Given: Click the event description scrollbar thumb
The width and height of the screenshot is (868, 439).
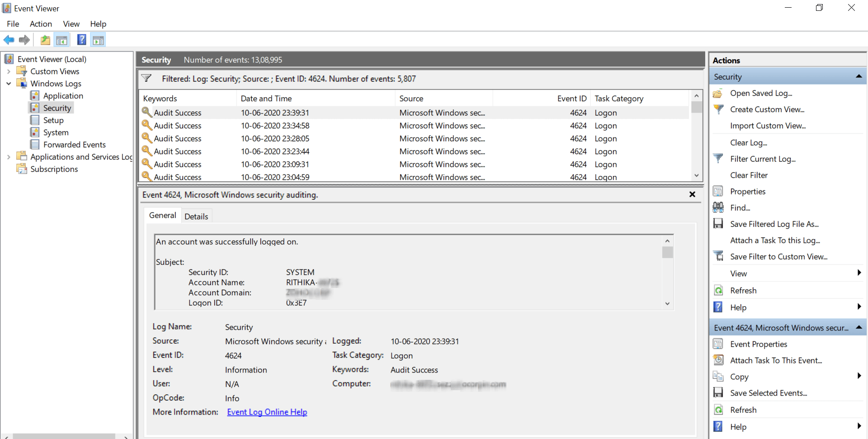Looking at the screenshot, I should click(668, 252).
